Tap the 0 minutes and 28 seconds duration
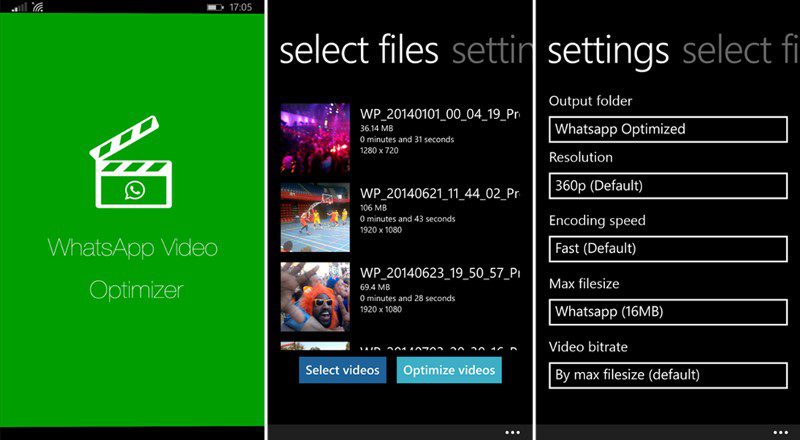Image resolution: width=800 pixels, height=440 pixels. coord(407,299)
